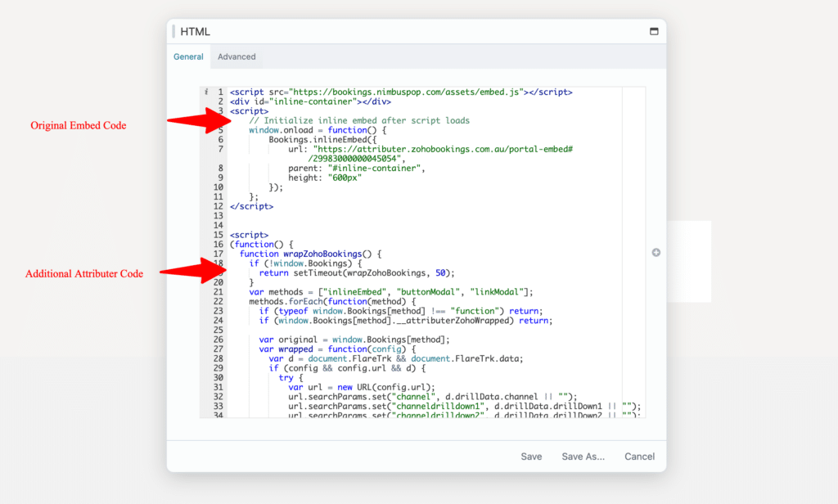The image size is (838, 504).
Task: Click the var methods array line
Action: [x=390, y=292]
